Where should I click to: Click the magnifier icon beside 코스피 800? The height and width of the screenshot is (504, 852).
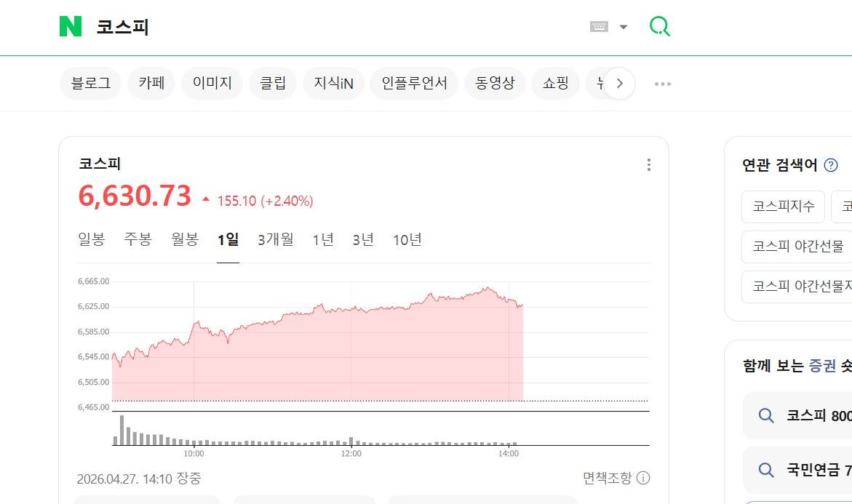(765, 416)
